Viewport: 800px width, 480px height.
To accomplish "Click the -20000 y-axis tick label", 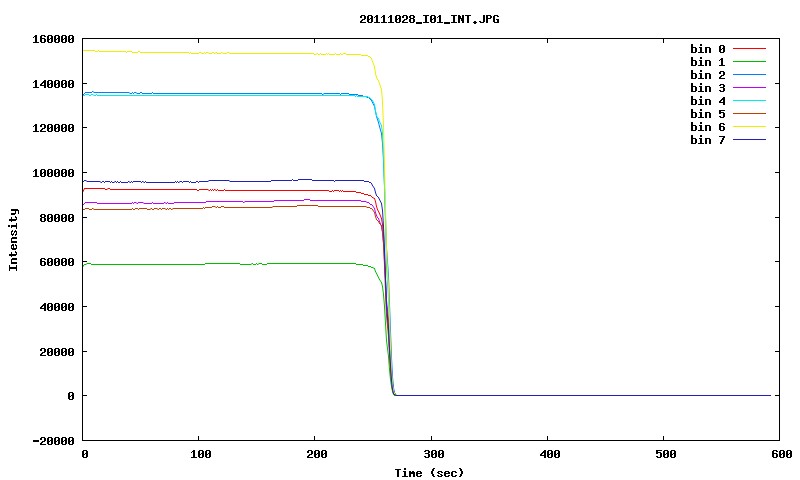I will click(x=53, y=441).
